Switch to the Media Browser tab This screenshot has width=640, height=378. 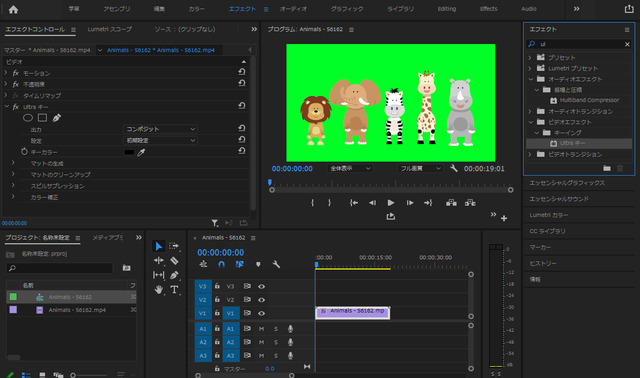pyautogui.click(x=107, y=238)
